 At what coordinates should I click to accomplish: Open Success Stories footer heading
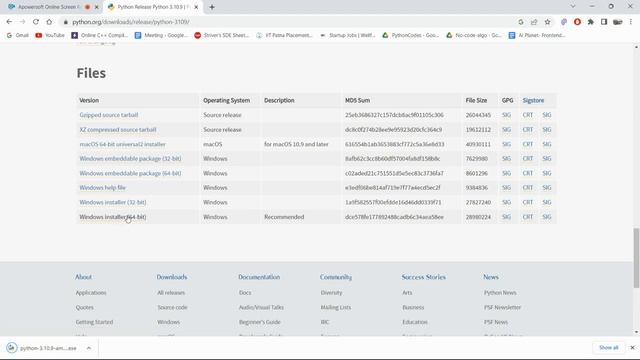click(x=424, y=277)
